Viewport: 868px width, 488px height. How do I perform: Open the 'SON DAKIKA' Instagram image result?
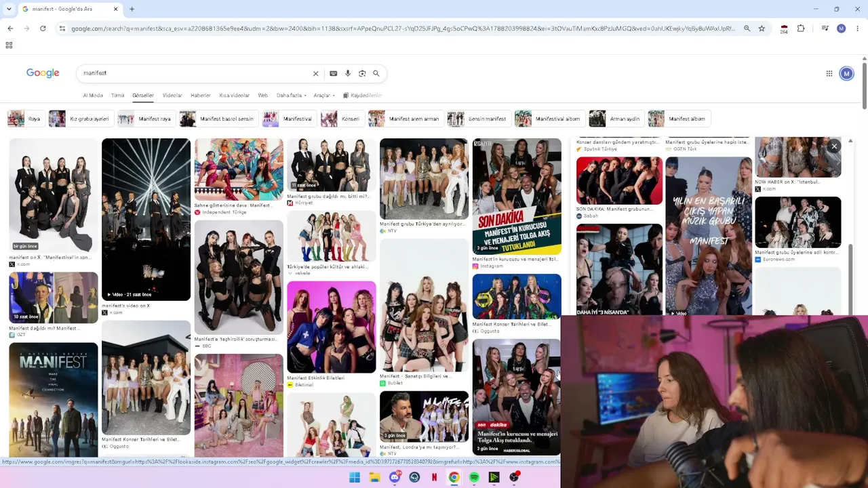click(x=517, y=197)
